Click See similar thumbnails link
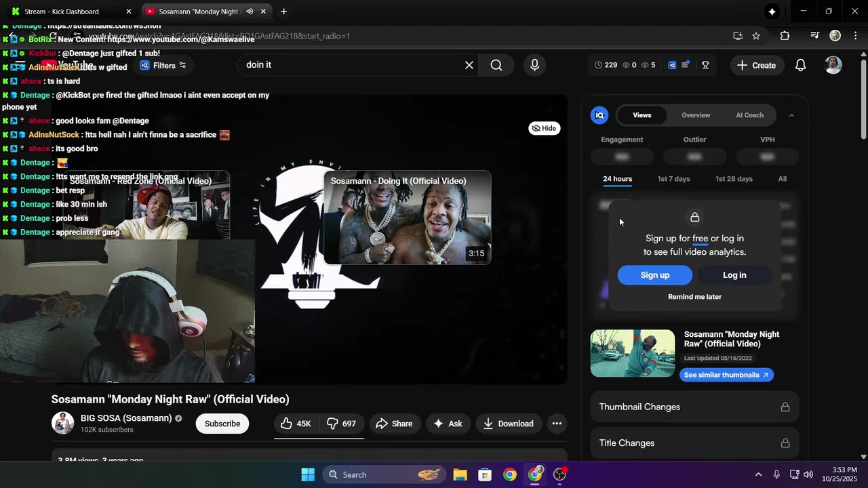Image resolution: width=868 pixels, height=488 pixels. point(726,375)
